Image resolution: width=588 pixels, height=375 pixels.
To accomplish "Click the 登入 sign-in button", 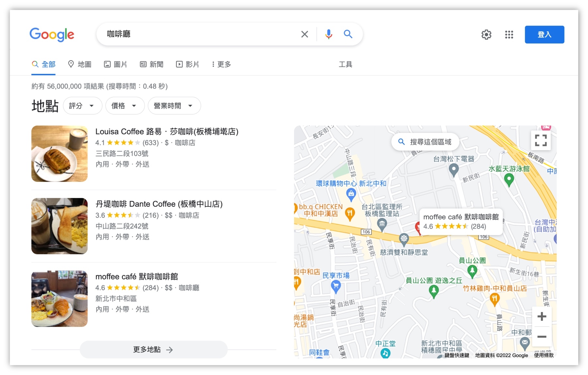I will coord(544,34).
